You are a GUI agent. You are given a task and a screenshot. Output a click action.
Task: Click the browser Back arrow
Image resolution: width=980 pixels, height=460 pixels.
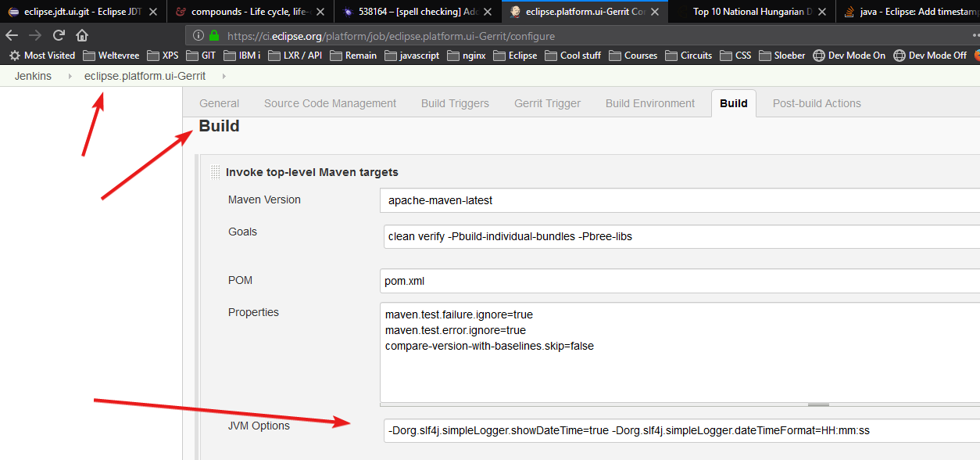12,35
